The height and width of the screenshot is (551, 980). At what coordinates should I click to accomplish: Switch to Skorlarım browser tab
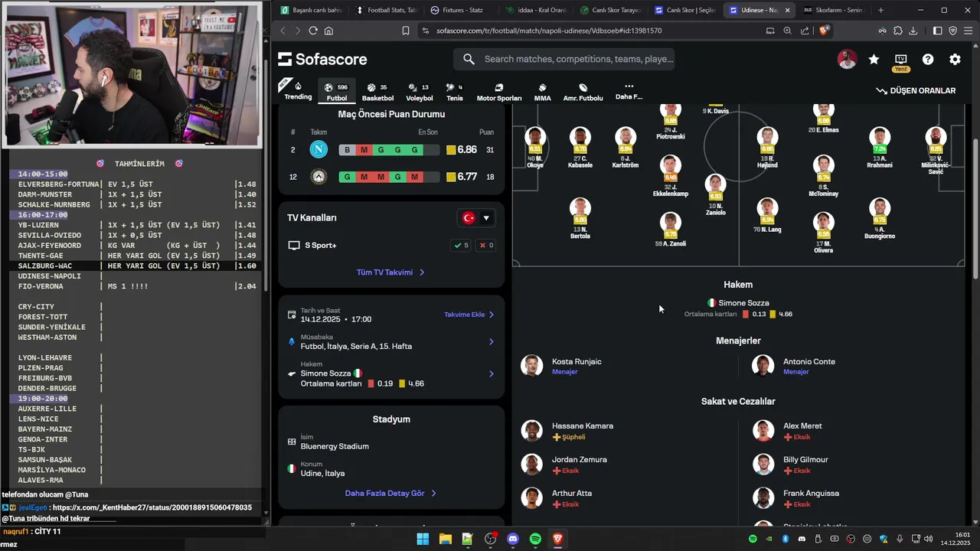pos(834,10)
